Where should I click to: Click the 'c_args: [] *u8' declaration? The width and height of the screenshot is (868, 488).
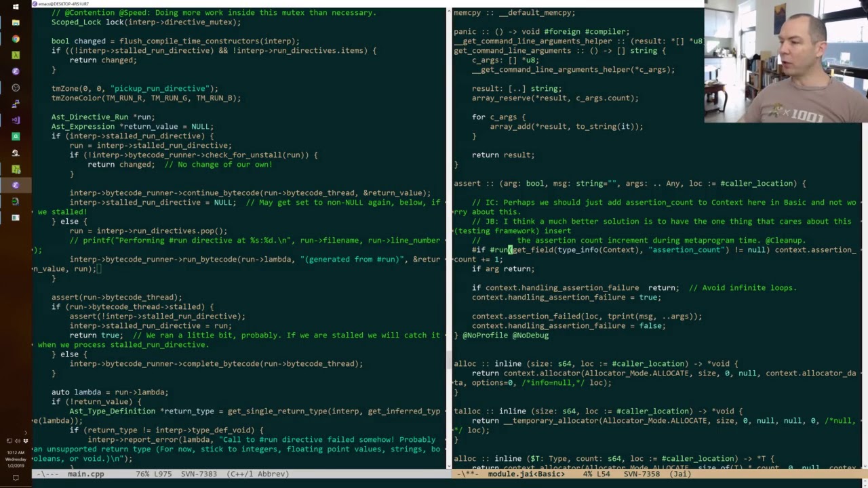(x=506, y=60)
